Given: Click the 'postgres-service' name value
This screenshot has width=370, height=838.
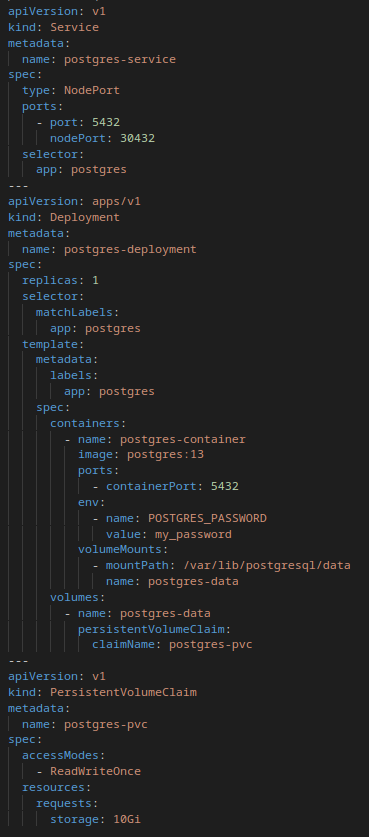Looking at the screenshot, I should 120,59.
